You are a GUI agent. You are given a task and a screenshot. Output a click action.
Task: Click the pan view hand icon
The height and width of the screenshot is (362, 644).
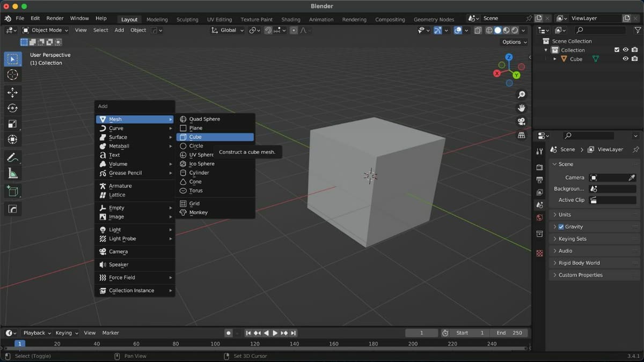(521, 108)
